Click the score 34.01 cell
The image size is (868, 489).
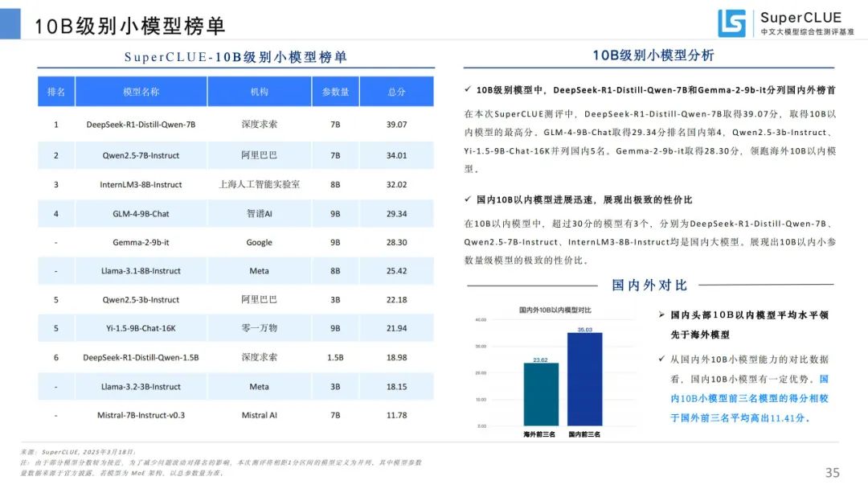point(396,155)
